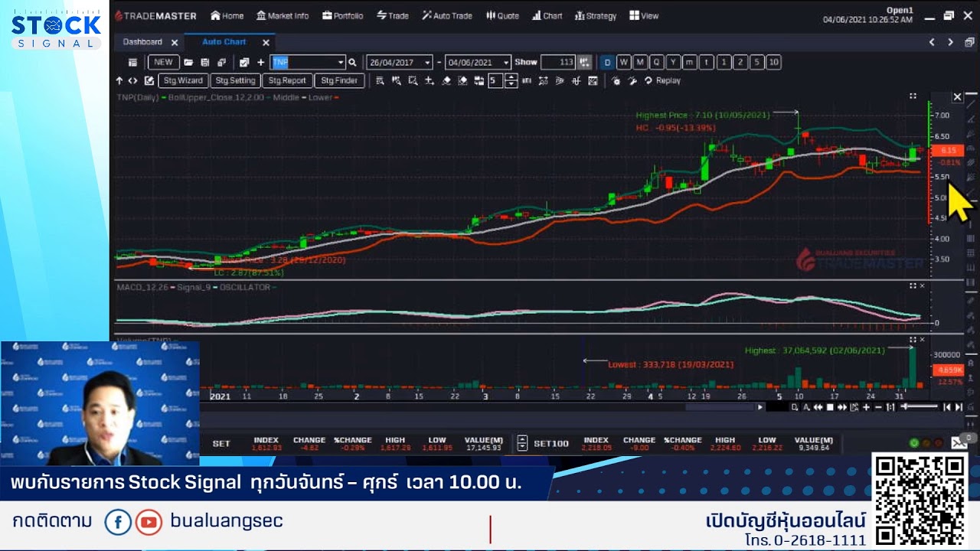Screen dimensions: 980x551
Task: Select the Q quarterly timeframe
Action: tap(657, 62)
